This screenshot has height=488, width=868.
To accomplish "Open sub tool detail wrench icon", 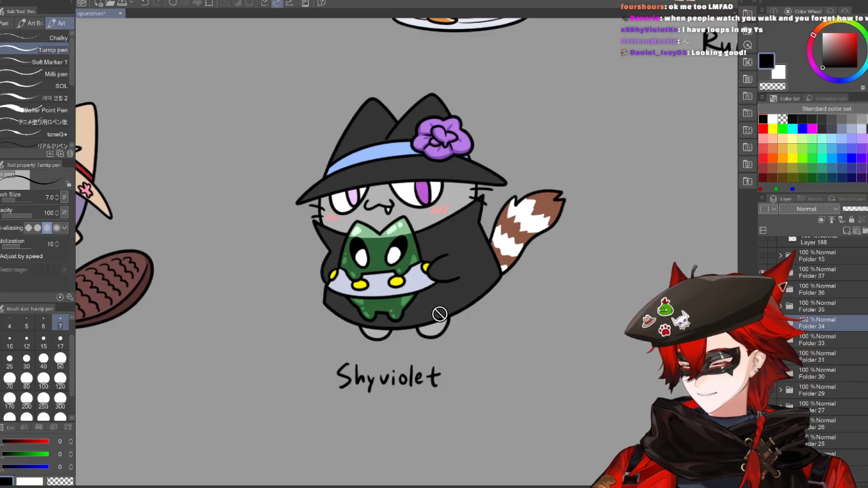I will point(70,297).
